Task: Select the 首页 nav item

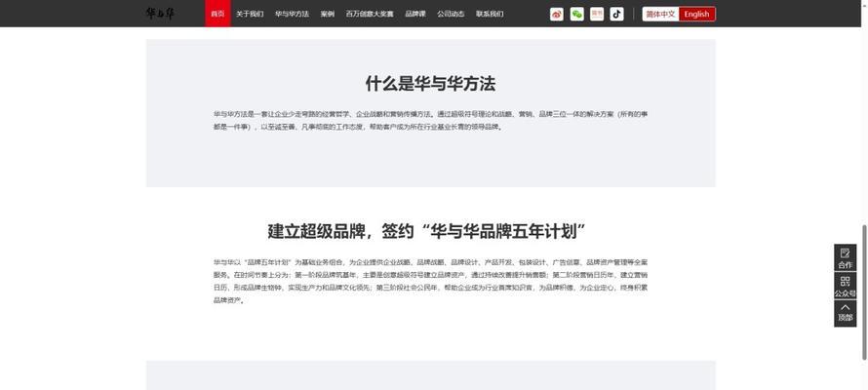Action: point(217,14)
